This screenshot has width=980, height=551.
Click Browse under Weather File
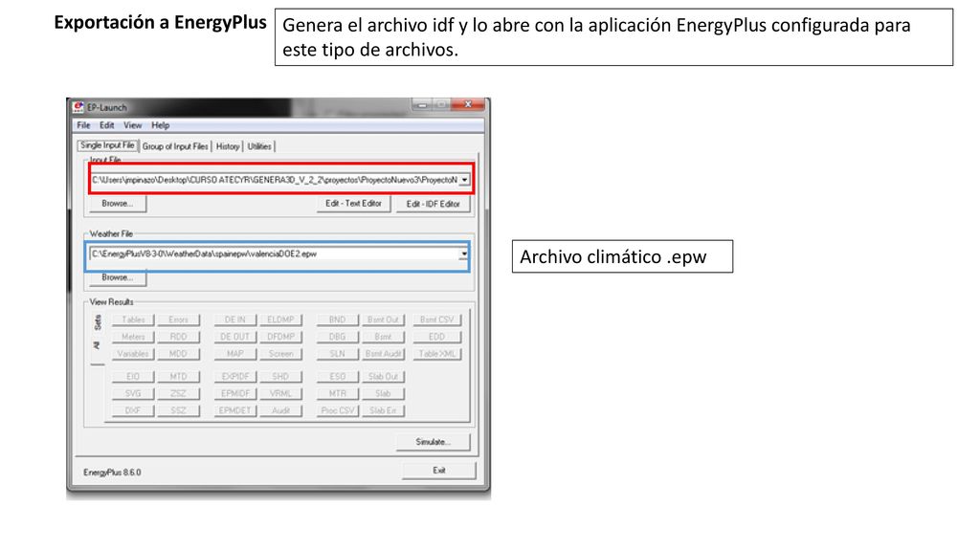(x=118, y=277)
